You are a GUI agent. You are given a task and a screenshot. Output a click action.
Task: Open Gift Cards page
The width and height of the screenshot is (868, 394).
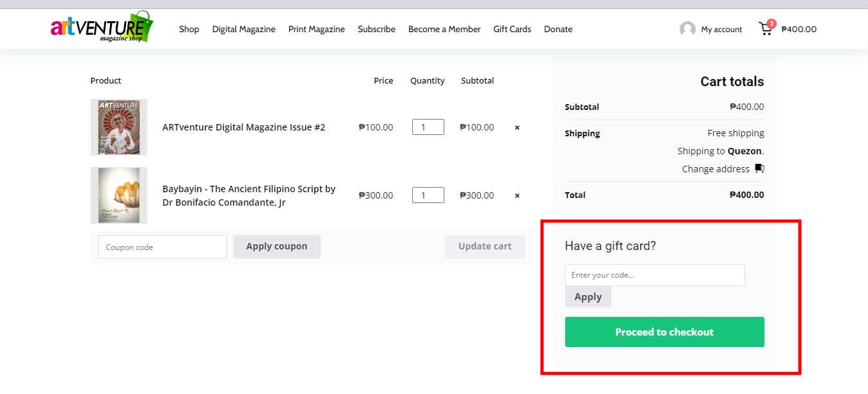(512, 29)
